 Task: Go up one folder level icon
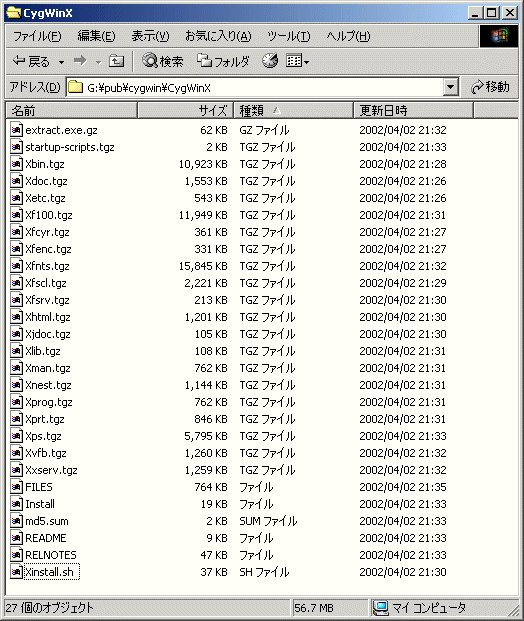(116, 61)
